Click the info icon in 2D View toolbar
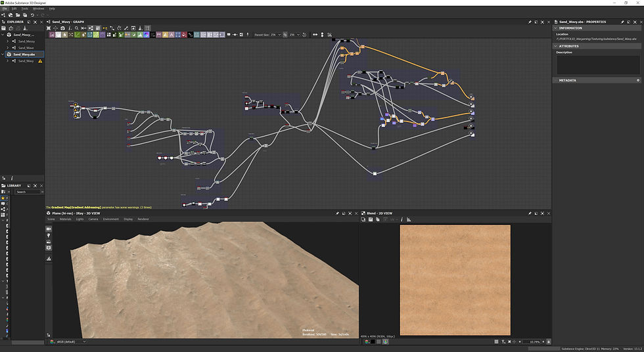 402,219
